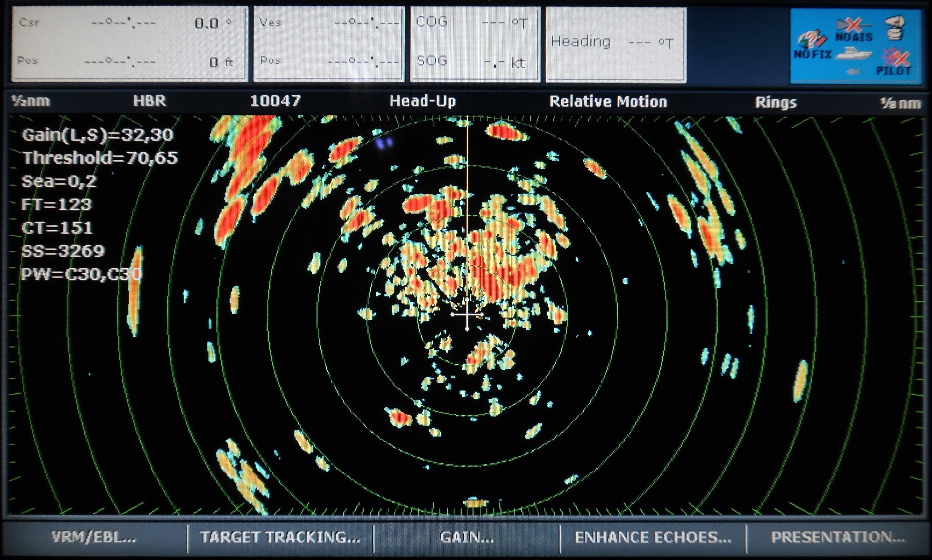Image resolution: width=932 pixels, height=560 pixels.
Task: Open the TARGET TRACKING softkey menu
Action: (280, 537)
